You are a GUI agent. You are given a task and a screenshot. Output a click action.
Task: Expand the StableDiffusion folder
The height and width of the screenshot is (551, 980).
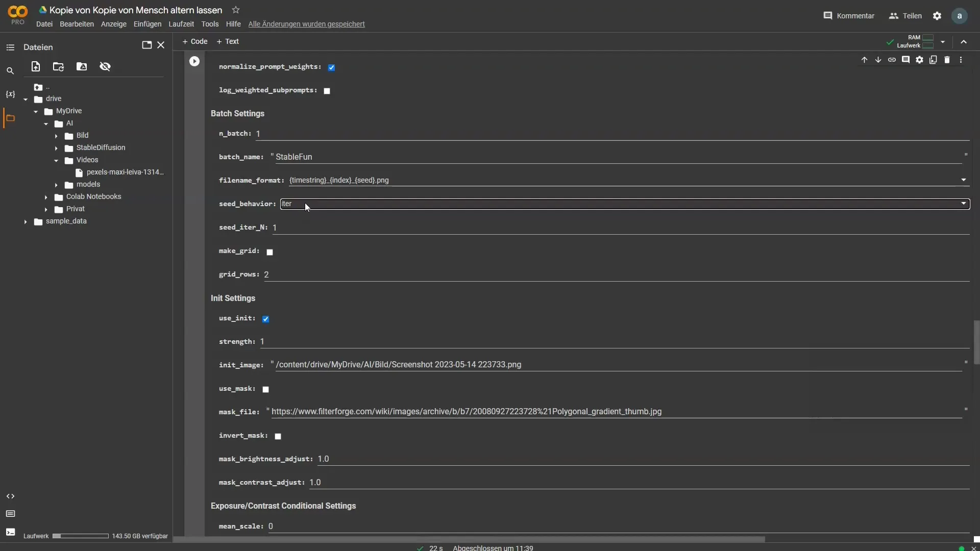pos(56,148)
